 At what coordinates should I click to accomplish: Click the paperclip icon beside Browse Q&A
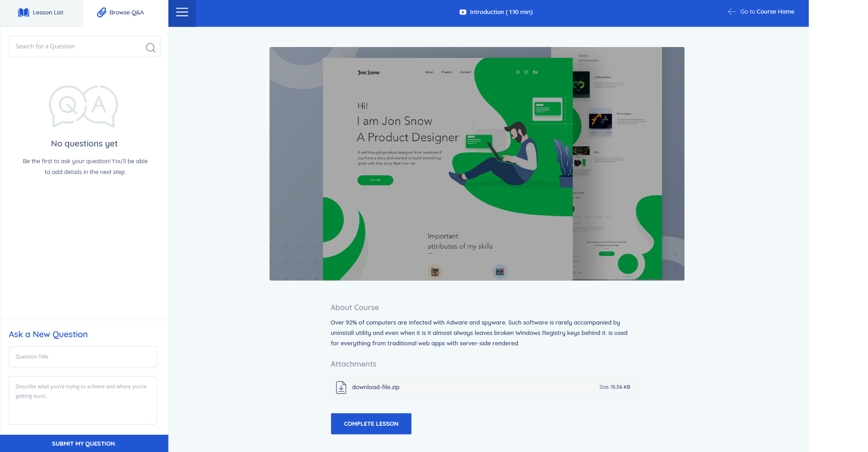(102, 13)
